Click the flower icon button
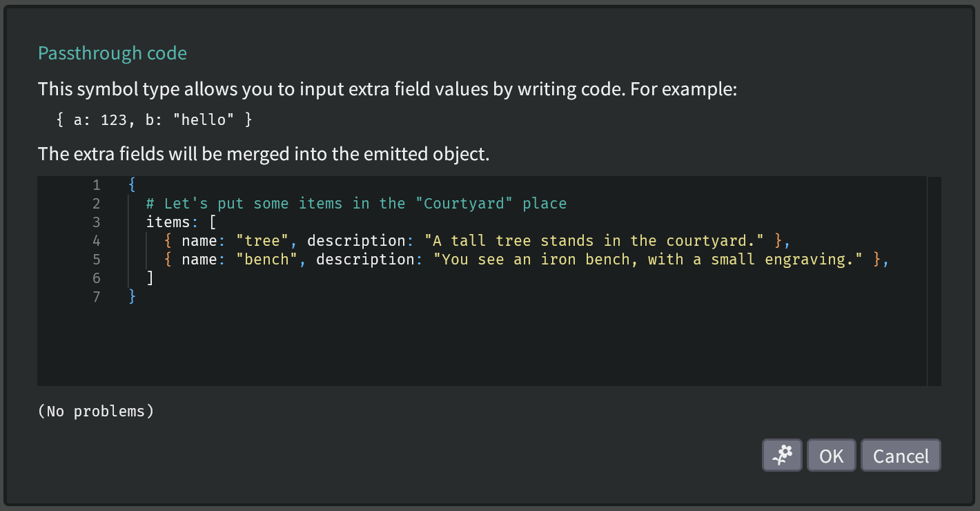 coord(782,456)
